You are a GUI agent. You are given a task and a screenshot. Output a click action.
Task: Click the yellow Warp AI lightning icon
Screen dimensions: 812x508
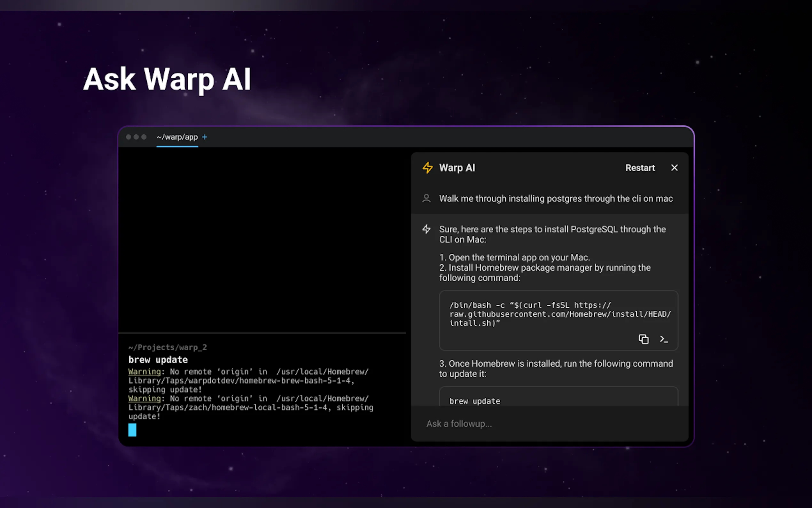pyautogui.click(x=427, y=167)
